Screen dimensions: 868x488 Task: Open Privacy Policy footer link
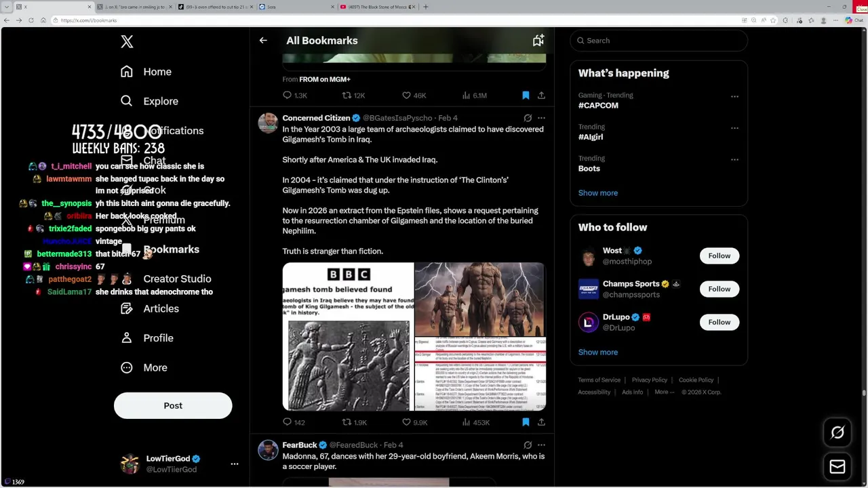[x=650, y=380]
